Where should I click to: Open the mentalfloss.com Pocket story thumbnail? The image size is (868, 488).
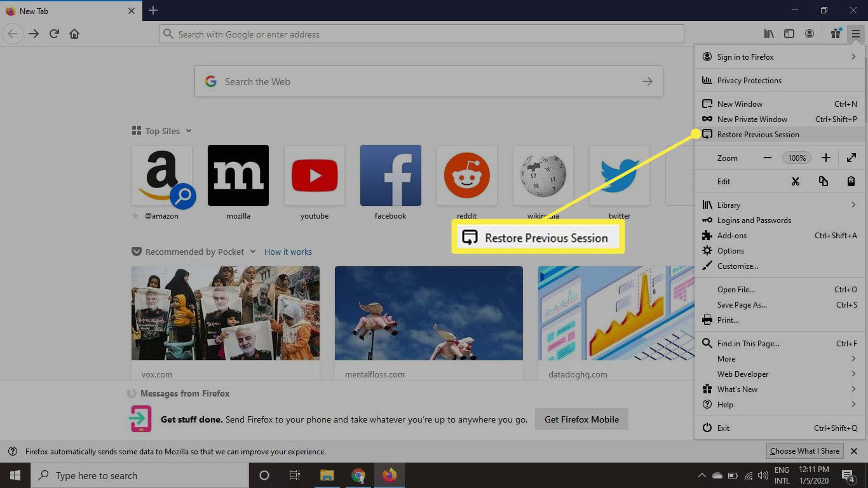(429, 313)
